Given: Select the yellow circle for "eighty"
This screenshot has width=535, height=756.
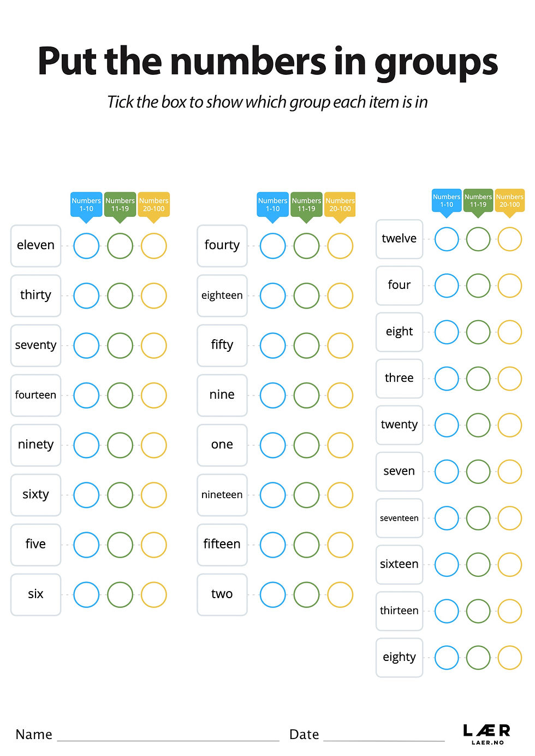Looking at the screenshot, I should [x=510, y=657].
